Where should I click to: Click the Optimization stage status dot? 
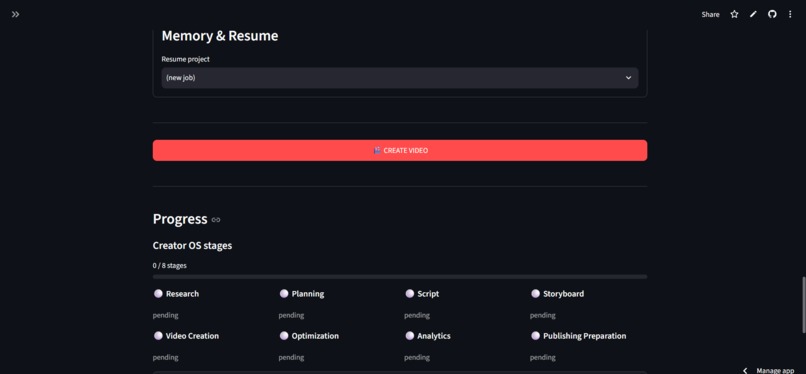click(x=284, y=335)
